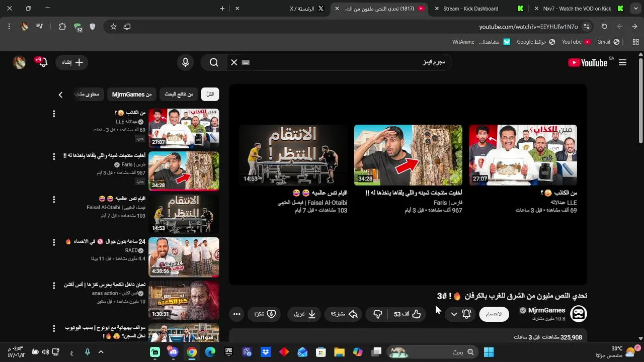
Task: Open sidebar thumbnail "24 ساعه بدون جوال"
Action: point(184,257)
